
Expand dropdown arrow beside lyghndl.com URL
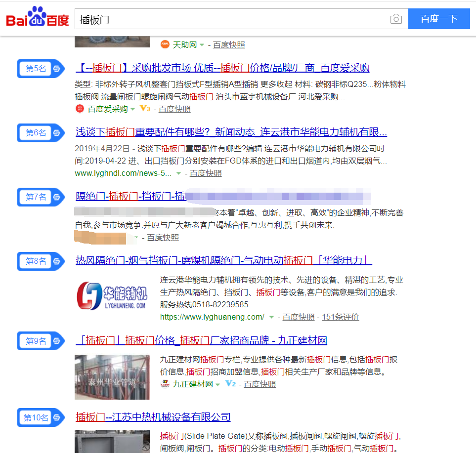179,173
